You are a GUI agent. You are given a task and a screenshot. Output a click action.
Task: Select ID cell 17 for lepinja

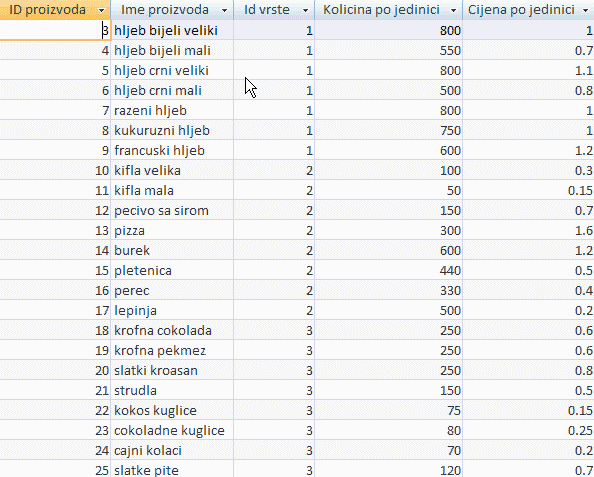(x=55, y=310)
